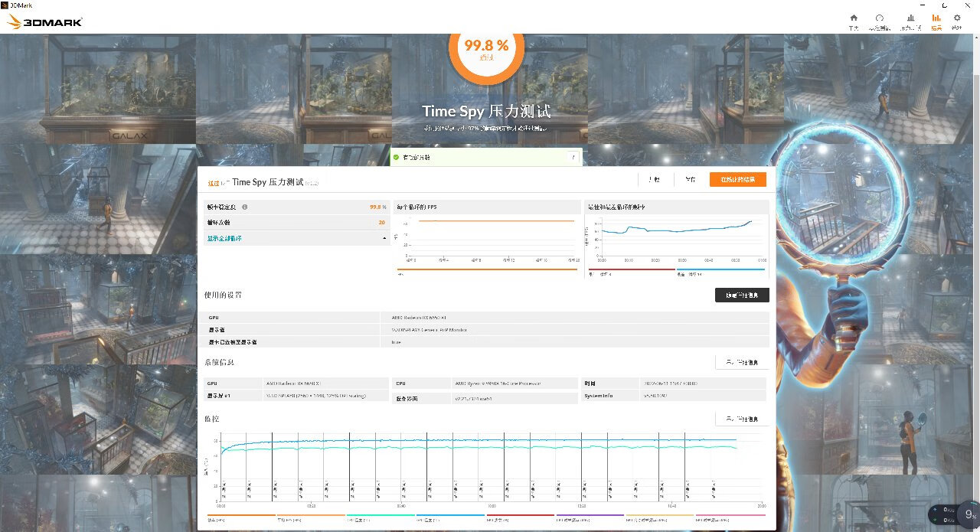Click the AMD Ryzen CPU processor value

[498, 383]
